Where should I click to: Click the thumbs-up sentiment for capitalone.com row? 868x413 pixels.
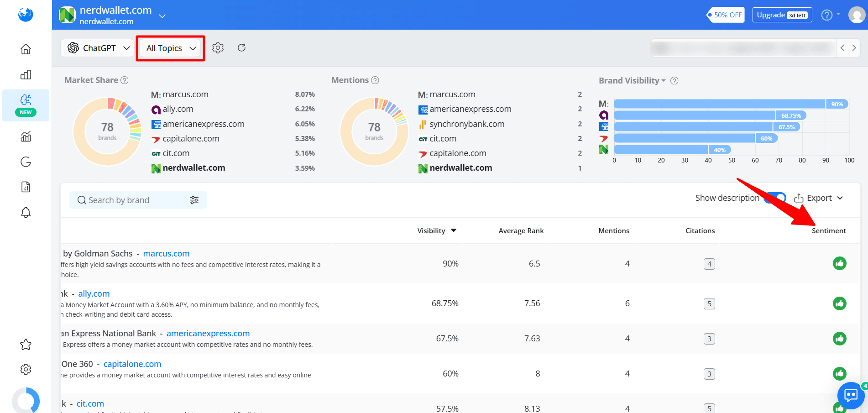tap(839, 374)
